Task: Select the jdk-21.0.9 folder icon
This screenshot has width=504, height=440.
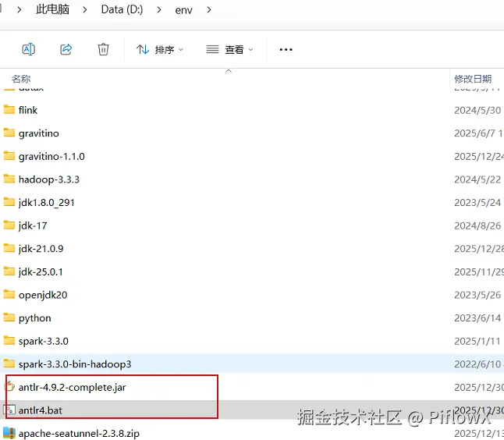Action: pos(9,248)
